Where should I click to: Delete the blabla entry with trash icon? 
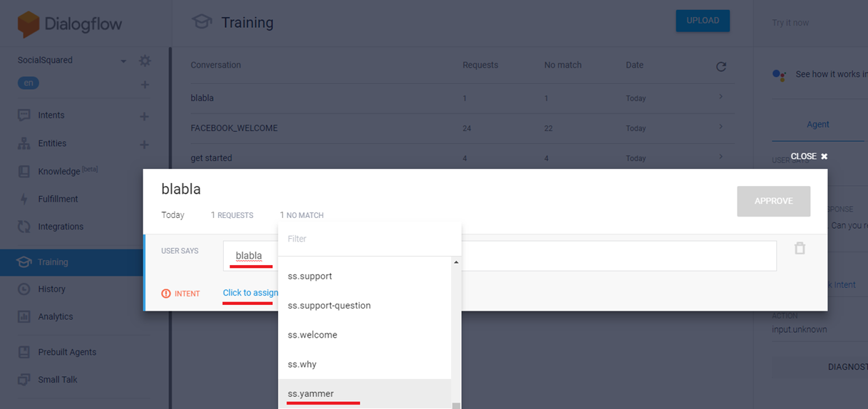click(x=800, y=249)
